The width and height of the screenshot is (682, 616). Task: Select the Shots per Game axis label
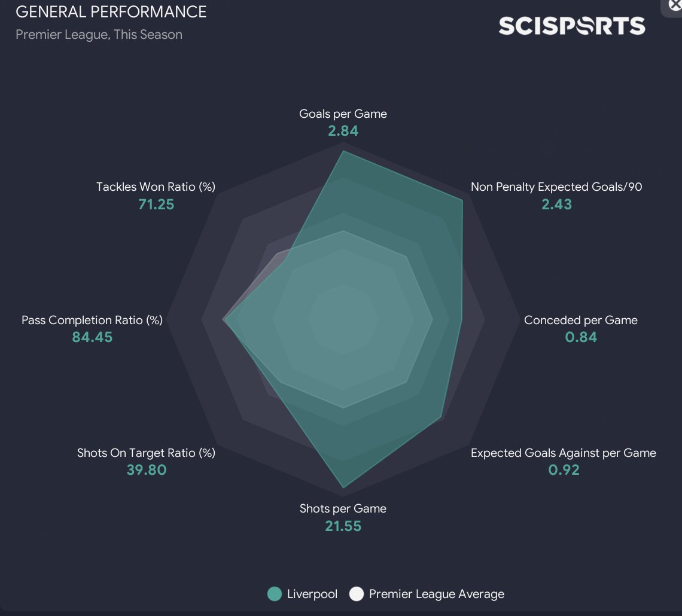click(x=343, y=508)
